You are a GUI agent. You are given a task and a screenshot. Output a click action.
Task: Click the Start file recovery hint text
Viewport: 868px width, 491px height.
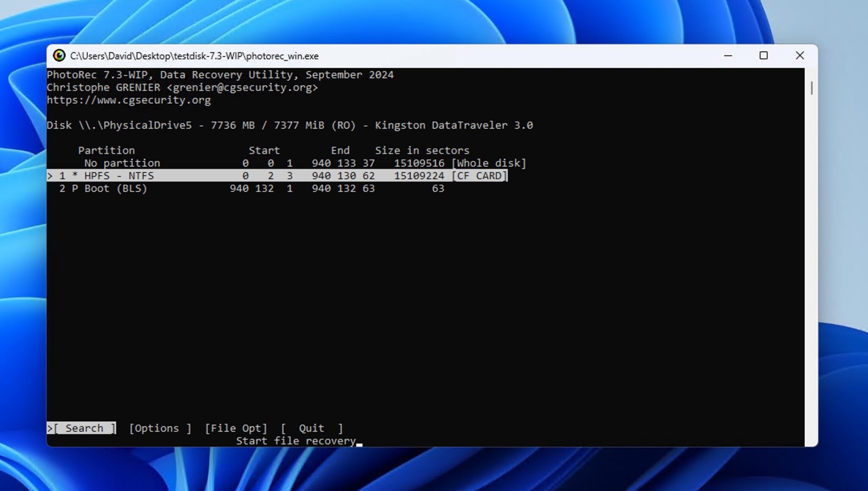[297, 441]
